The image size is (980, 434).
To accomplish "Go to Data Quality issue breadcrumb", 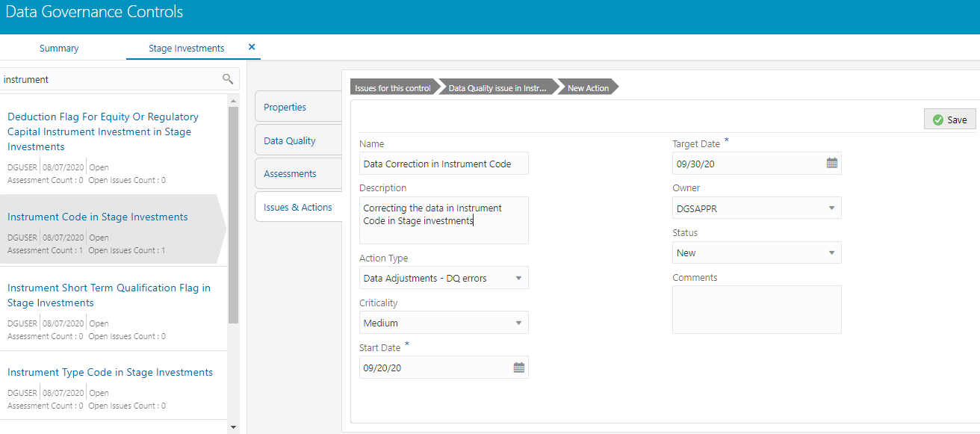I will (497, 88).
